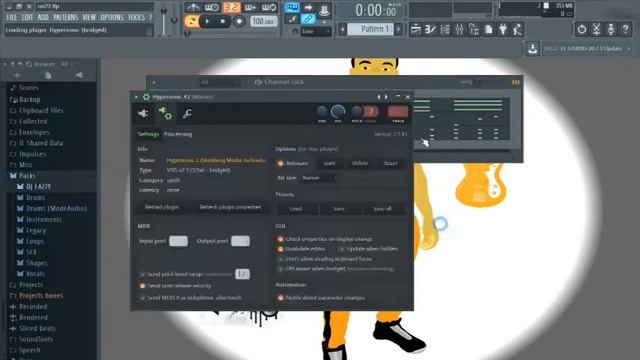Expand the Vocals pack

click(x=35, y=274)
